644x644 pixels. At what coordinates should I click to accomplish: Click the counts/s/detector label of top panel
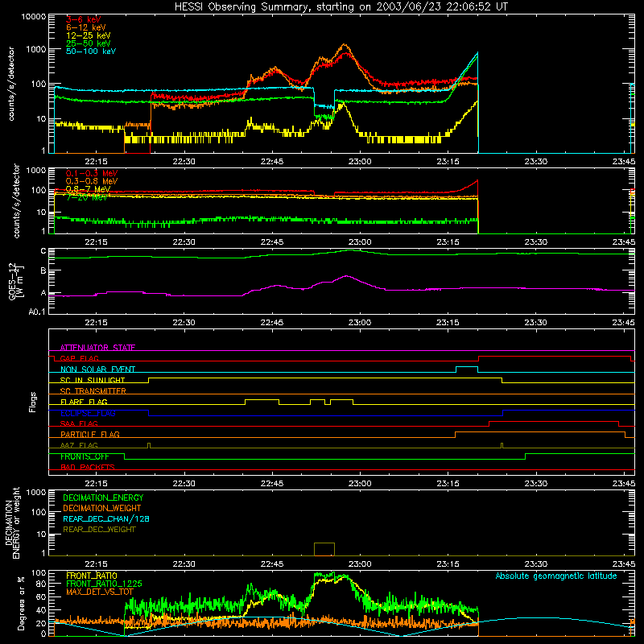click(11, 84)
